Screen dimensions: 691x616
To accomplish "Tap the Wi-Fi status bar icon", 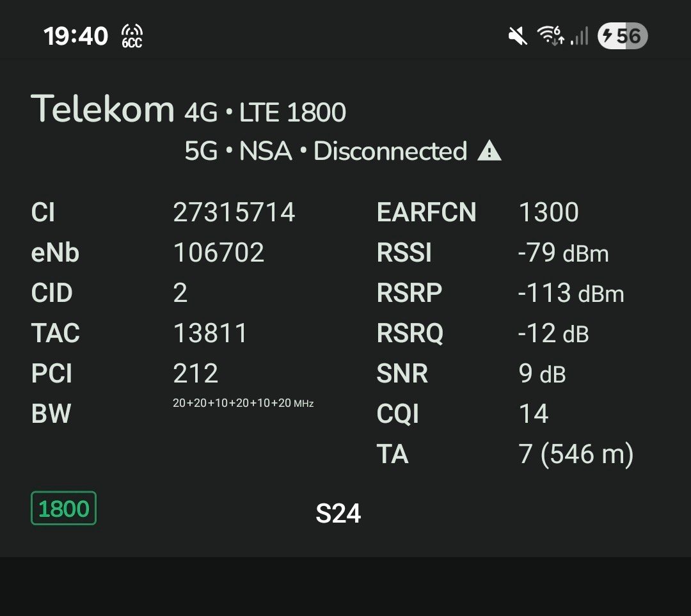I will point(550,36).
